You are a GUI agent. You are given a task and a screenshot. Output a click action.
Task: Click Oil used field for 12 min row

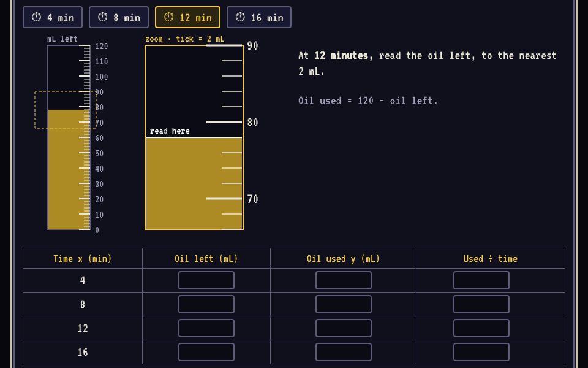pos(344,328)
